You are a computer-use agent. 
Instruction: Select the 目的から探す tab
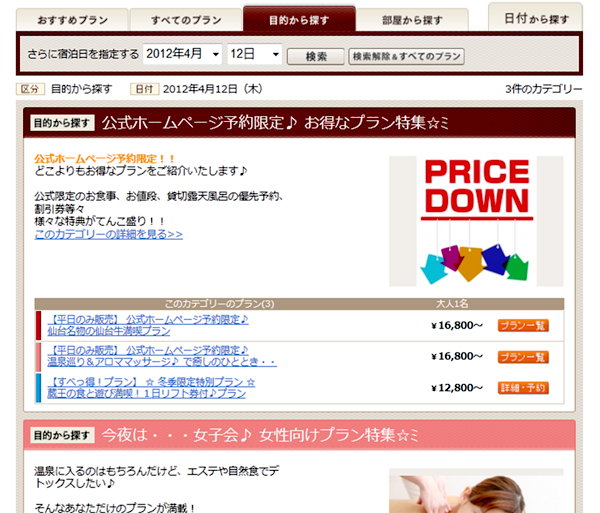[x=299, y=20]
